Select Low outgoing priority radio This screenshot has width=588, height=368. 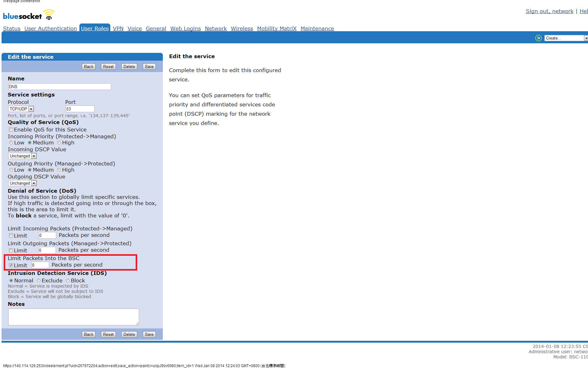tap(11, 170)
